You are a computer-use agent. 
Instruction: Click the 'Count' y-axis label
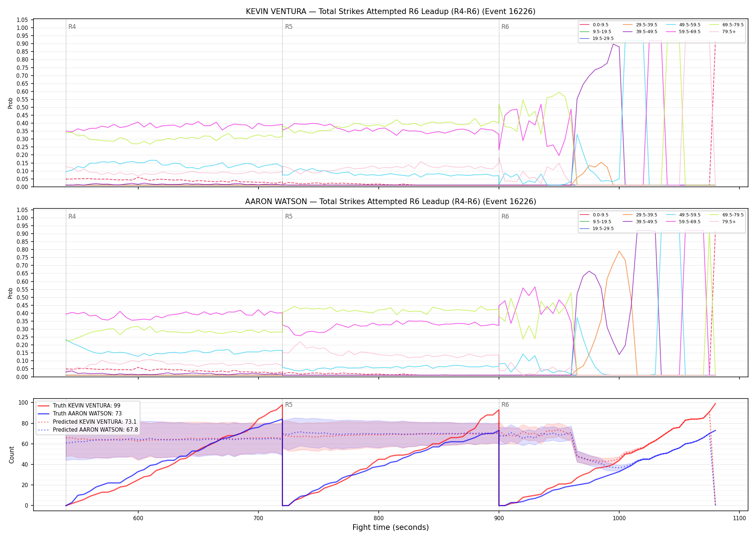[12, 455]
